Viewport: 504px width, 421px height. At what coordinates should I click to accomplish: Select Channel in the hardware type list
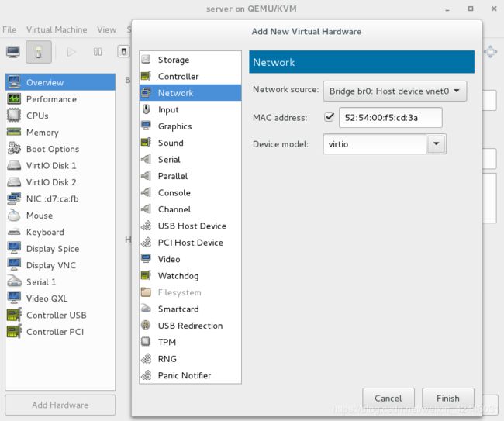click(190, 209)
